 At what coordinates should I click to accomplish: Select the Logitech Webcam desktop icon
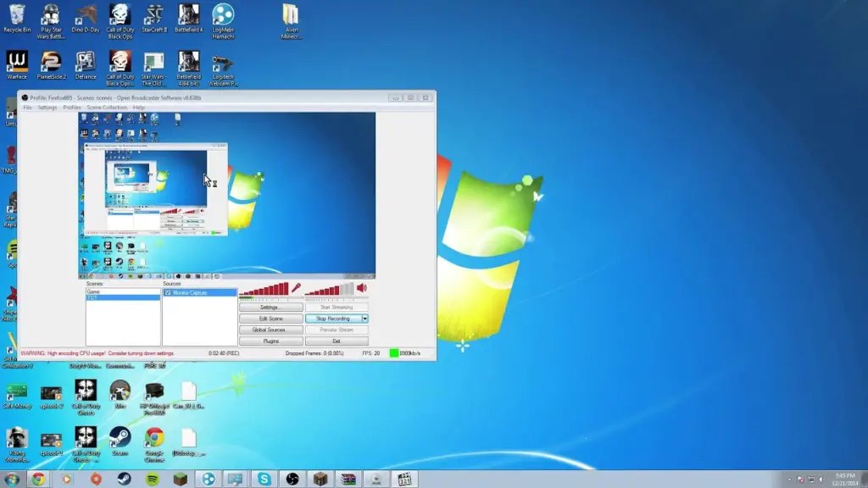coord(223,69)
